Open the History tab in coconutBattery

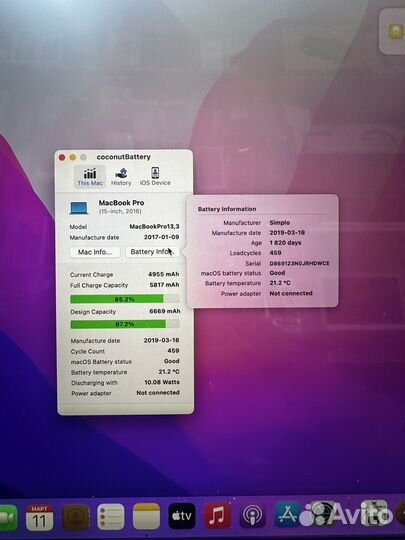point(121,176)
